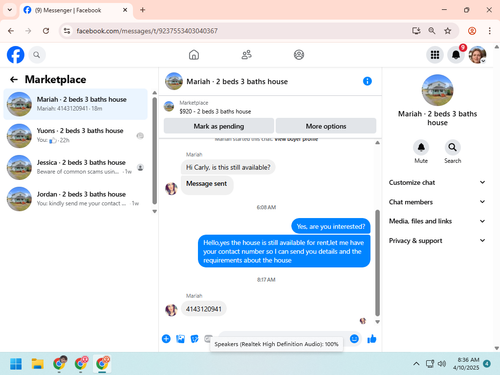Image resolution: width=500 pixels, height=375 pixels.
Task: Click the conversation list scrollbar
Action: tap(154, 150)
